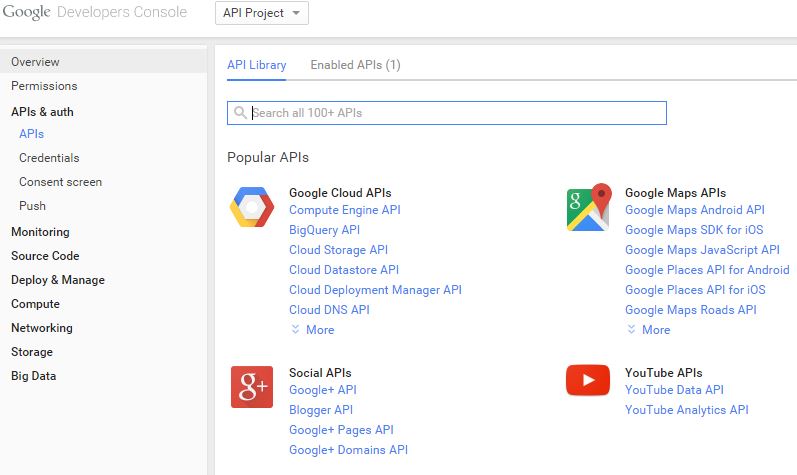This screenshot has height=475, width=797.
Task: Click the Popular APIs heading
Action: tap(268, 157)
